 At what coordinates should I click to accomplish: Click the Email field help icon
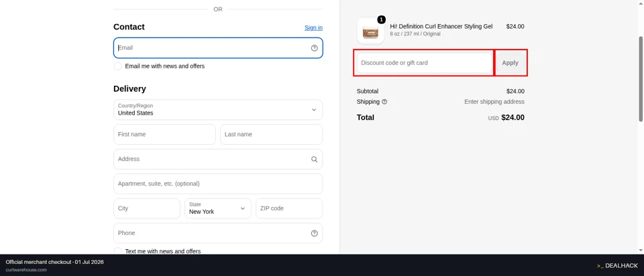pyautogui.click(x=314, y=48)
